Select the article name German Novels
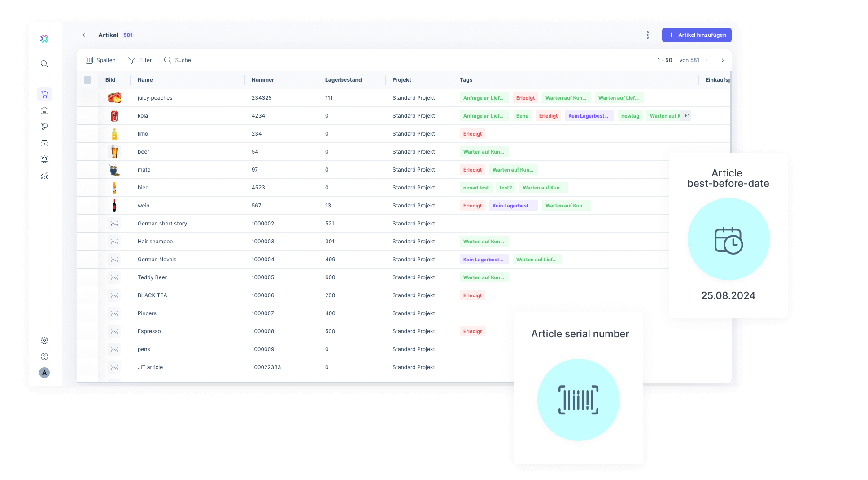 [157, 260]
